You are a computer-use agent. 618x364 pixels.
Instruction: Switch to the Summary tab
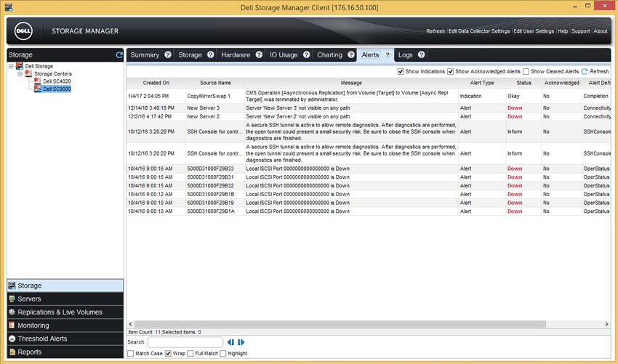point(145,54)
